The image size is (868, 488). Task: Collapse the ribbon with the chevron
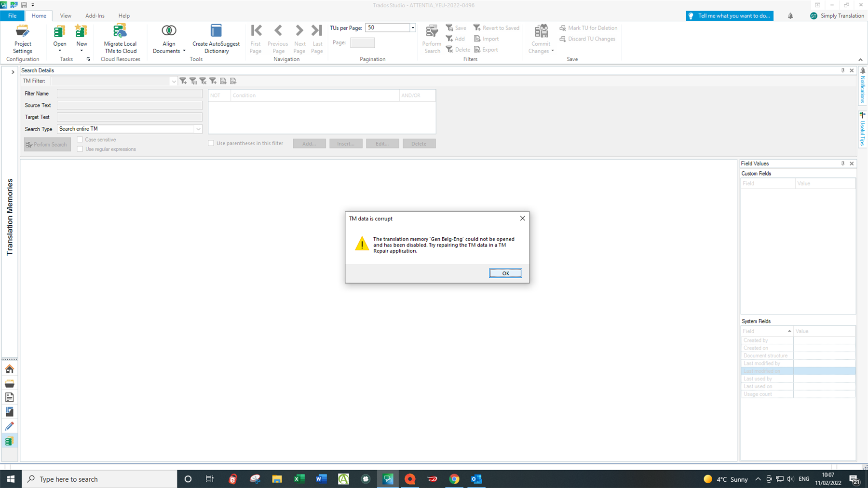coord(860,60)
